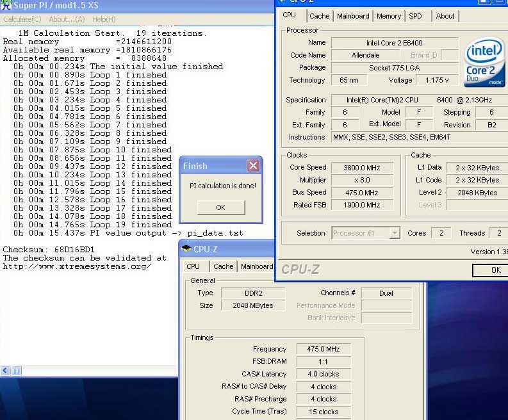
Task: Click the memory Type value DDR2
Action: [253, 293]
